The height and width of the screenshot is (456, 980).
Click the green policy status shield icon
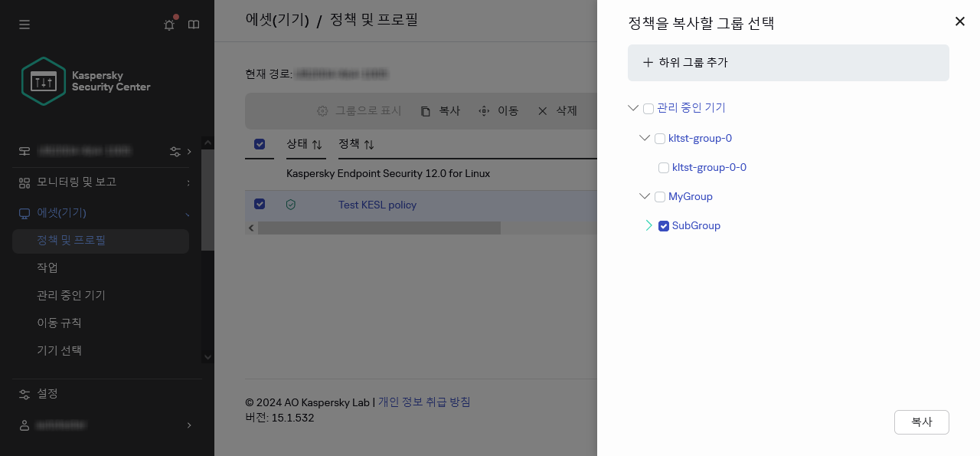coord(291,205)
